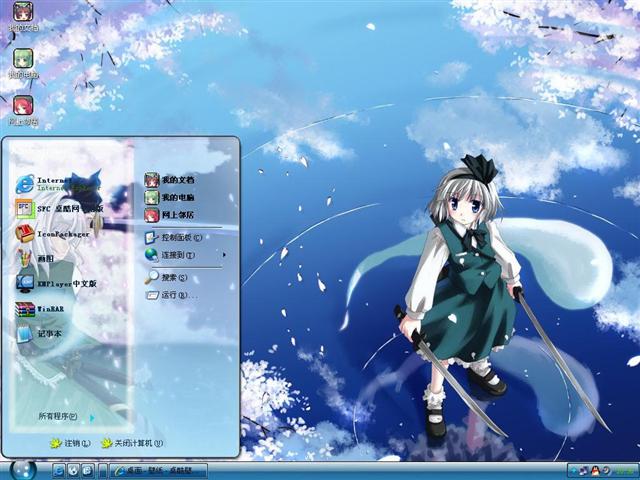
Task: Open the 我的电脑 desktop icon
Action: click(23, 63)
